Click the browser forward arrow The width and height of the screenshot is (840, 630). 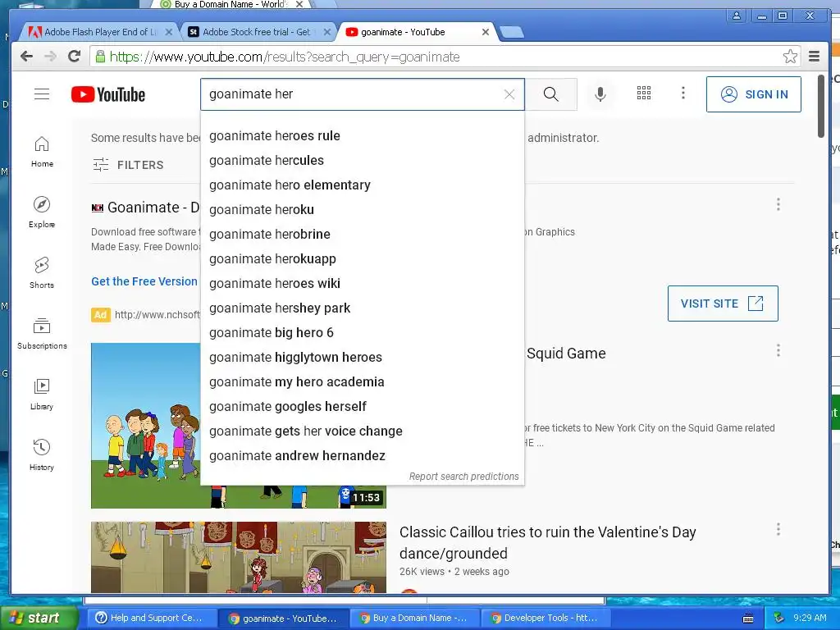click(50, 57)
